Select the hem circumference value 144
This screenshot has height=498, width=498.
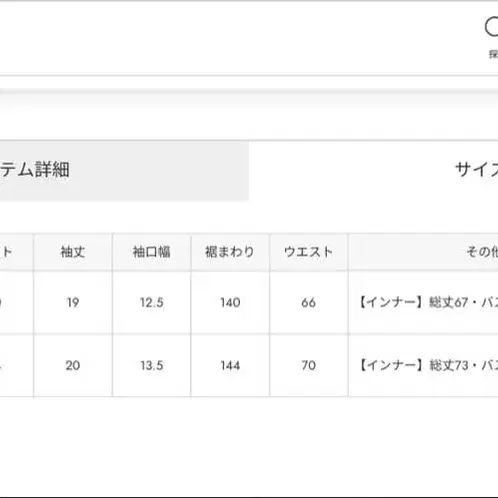[x=230, y=366]
